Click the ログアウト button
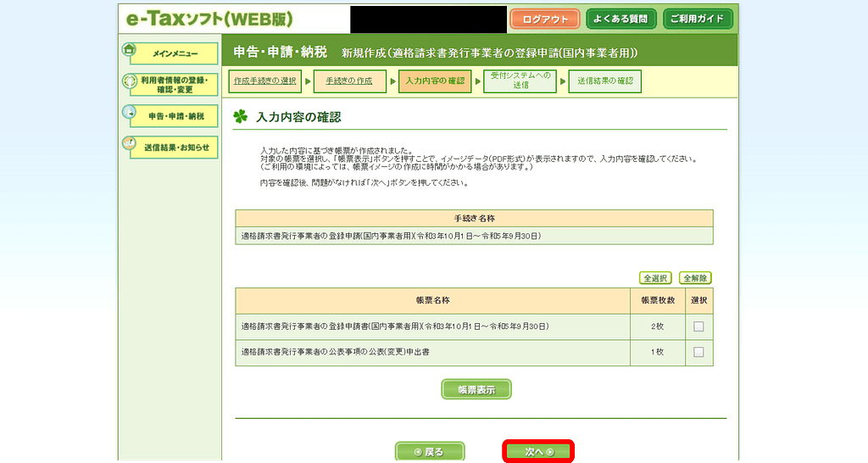 tap(545, 19)
